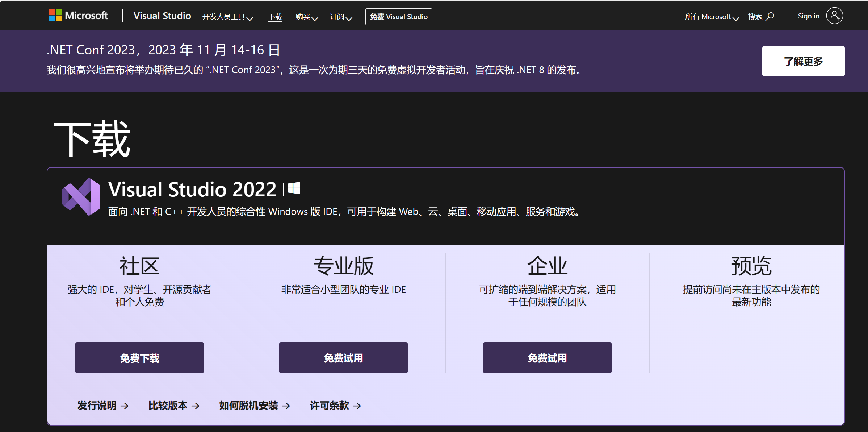Image resolution: width=868 pixels, height=432 pixels.
Task: Click 了解更多 in the .NET Conf banner
Action: point(803,61)
